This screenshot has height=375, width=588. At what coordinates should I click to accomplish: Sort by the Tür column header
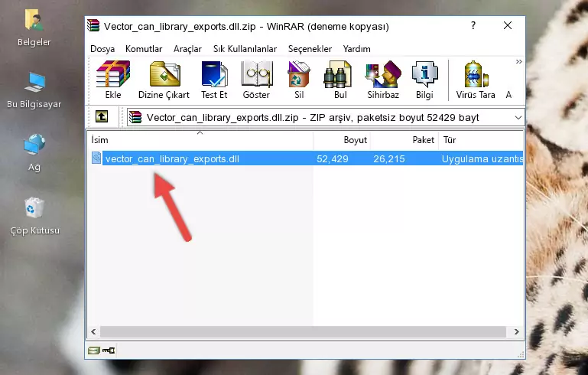[x=481, y=139]
